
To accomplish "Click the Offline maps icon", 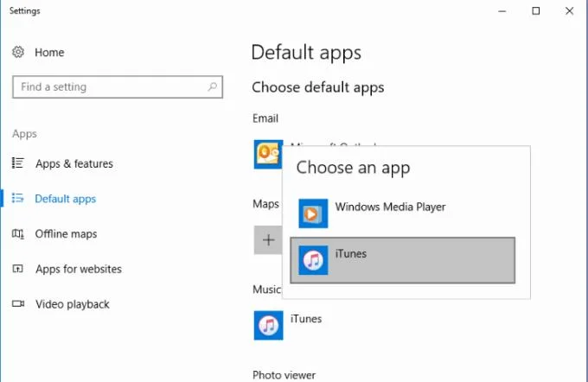I will pos(17,233).
